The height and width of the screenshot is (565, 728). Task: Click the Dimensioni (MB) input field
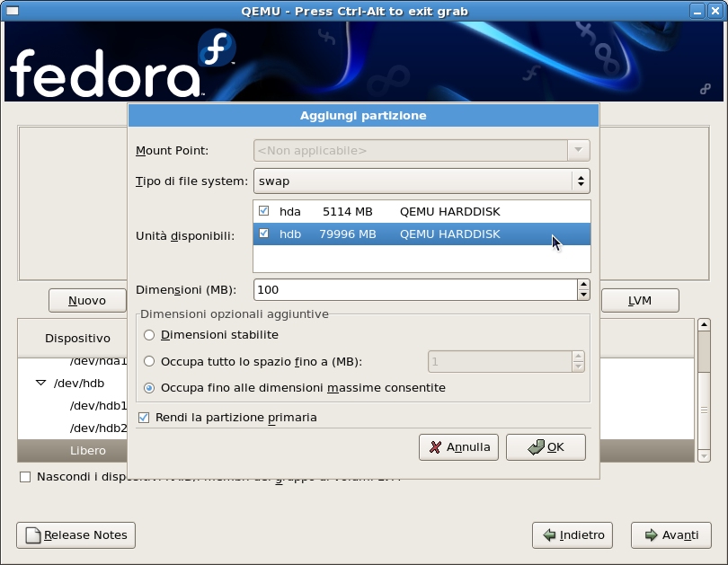pyautogui.click(x=415, y=290)
